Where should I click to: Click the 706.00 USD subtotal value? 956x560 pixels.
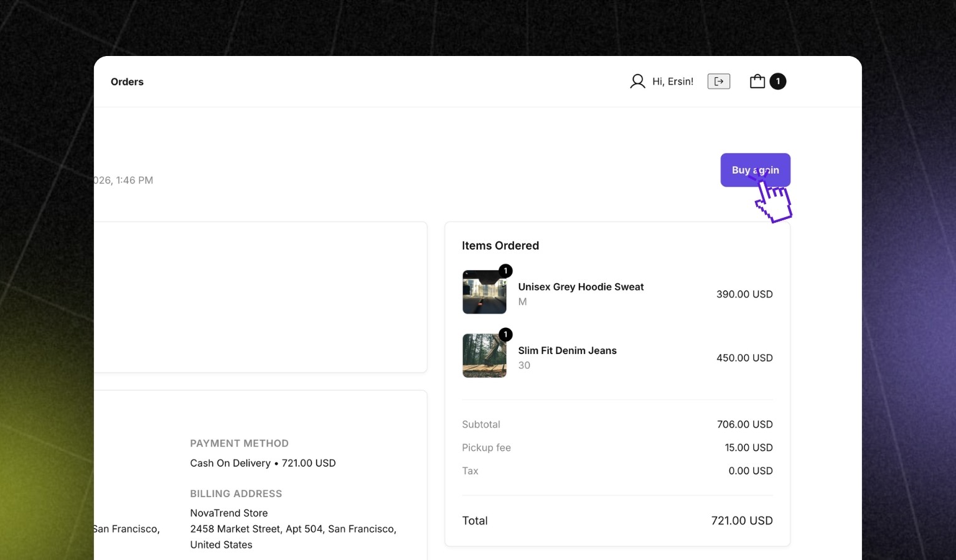point(745,424)
